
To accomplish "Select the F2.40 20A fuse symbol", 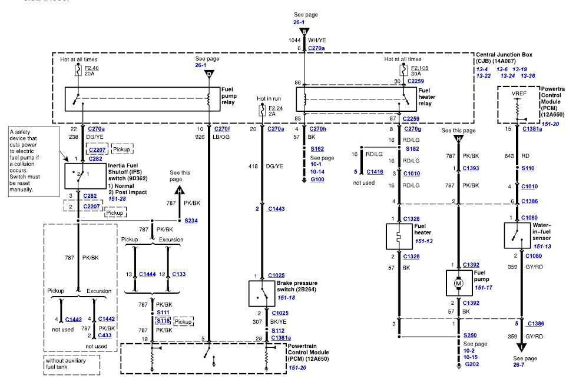I will click(78, 71).
